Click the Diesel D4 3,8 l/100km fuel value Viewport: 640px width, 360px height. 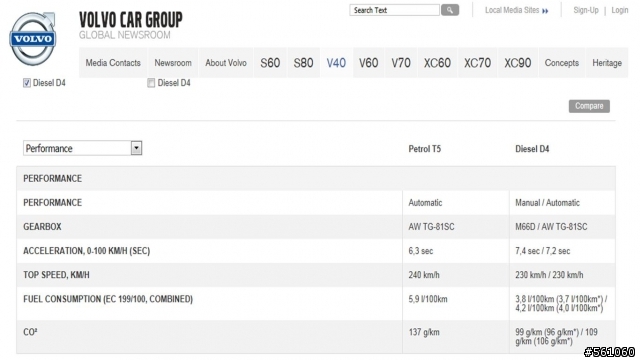click(x=561, y=304)
